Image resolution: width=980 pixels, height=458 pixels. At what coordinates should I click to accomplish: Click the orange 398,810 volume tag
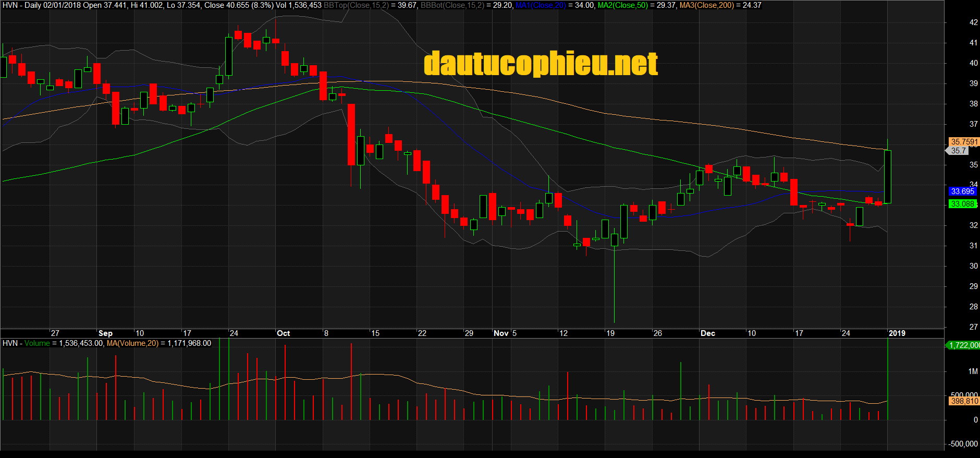point(964,401)
